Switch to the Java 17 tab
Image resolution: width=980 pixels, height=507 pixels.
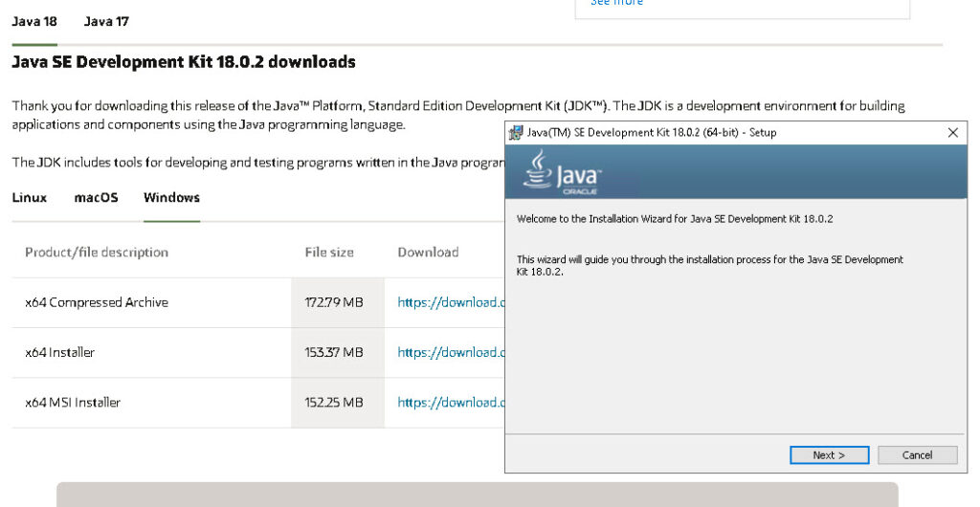tap(106, 22)
